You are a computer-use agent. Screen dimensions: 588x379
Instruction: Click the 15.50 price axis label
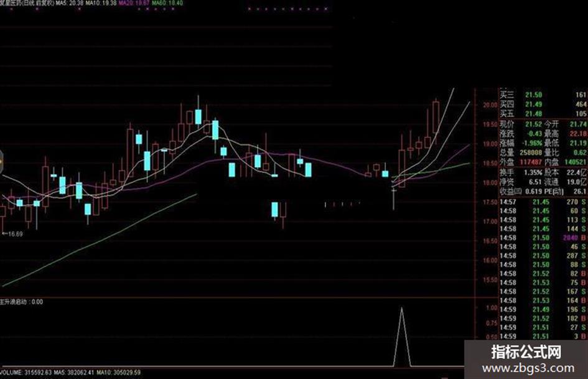click(x=490, y=280)
